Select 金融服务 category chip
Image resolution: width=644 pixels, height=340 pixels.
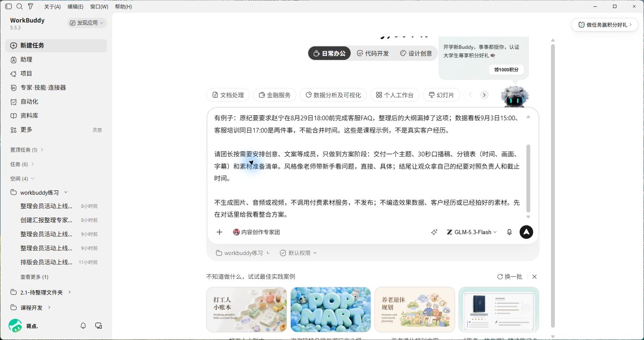point(275,95)
